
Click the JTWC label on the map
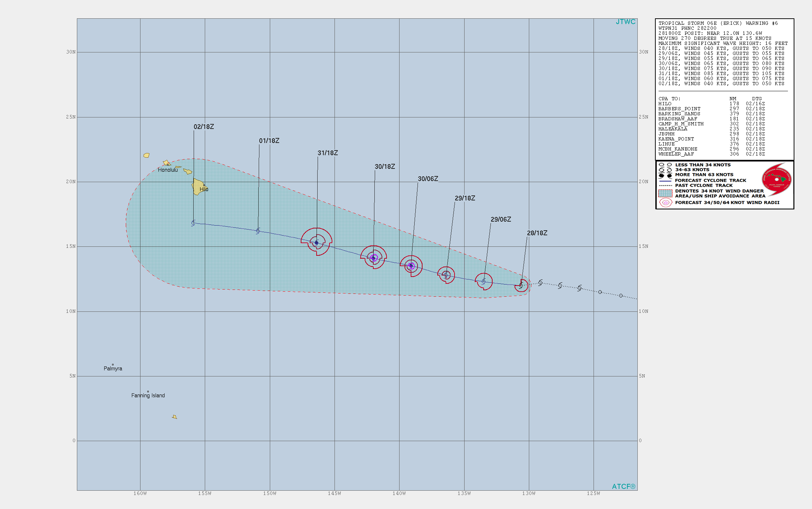[x=626, y=22]
